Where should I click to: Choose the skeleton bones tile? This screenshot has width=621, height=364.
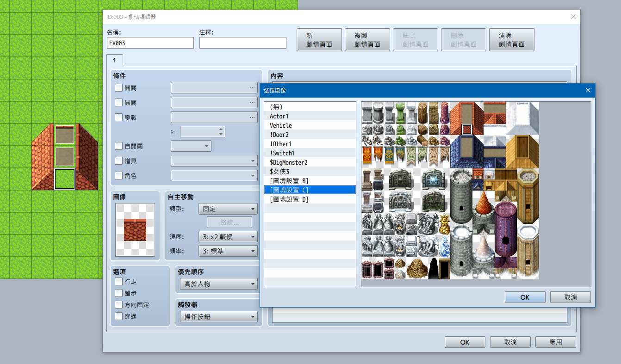coord(367,140)
